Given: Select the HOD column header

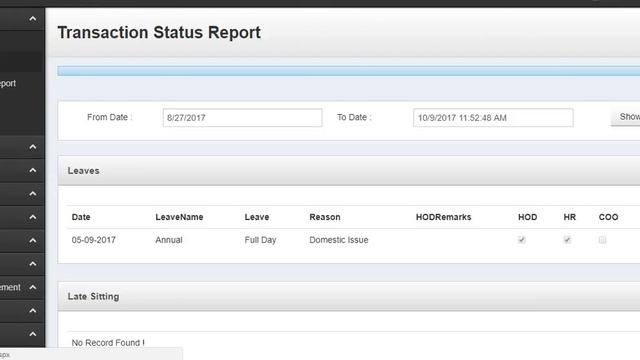Looking at the screenshot, I should point(527,217).
